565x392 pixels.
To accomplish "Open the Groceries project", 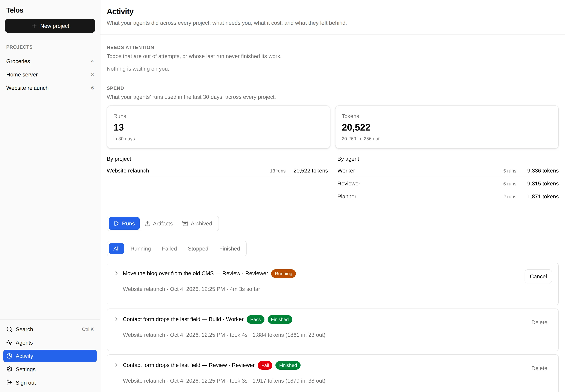I will point(50,61).
